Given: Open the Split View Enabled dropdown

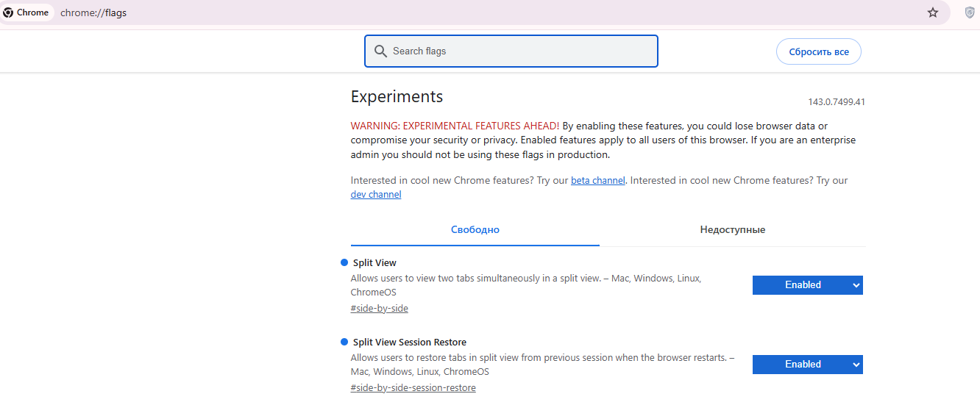Looking at the screenshot, I should click(807, 285).
